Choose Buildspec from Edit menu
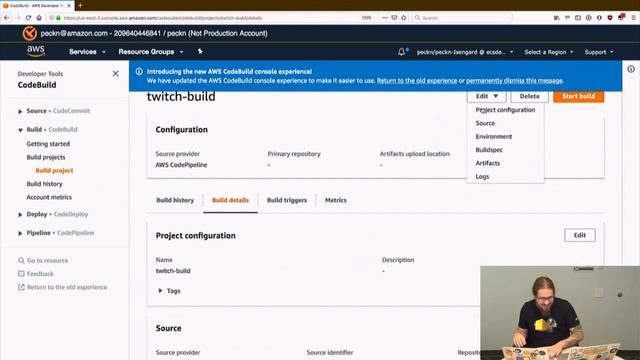This screenshot has height=360, width=640. [x=489, y=150]
